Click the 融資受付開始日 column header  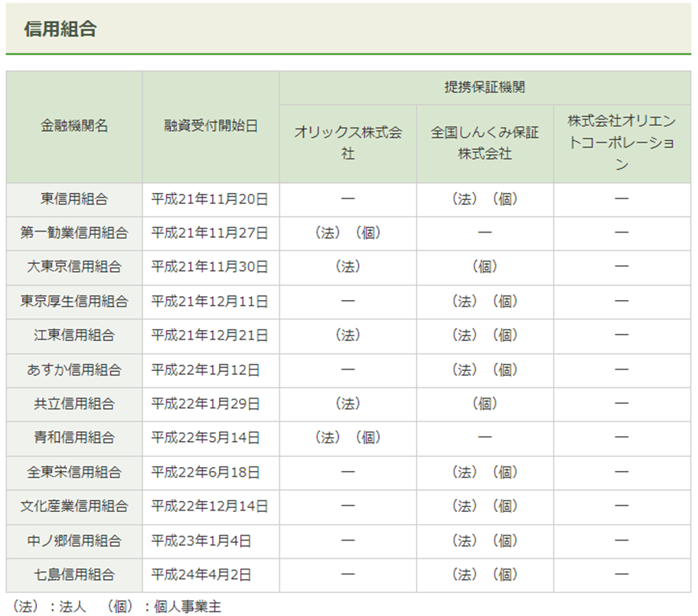(210, 126)
